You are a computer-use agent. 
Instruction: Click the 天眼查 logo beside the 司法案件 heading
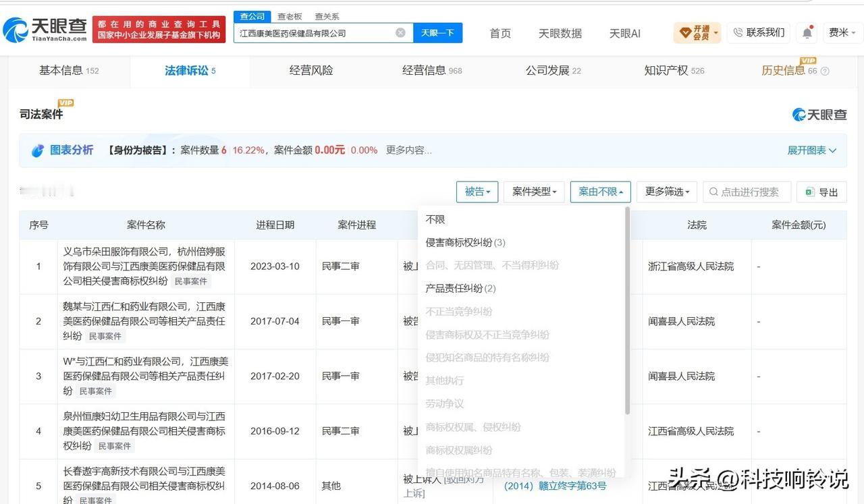[x=819, y=115]
